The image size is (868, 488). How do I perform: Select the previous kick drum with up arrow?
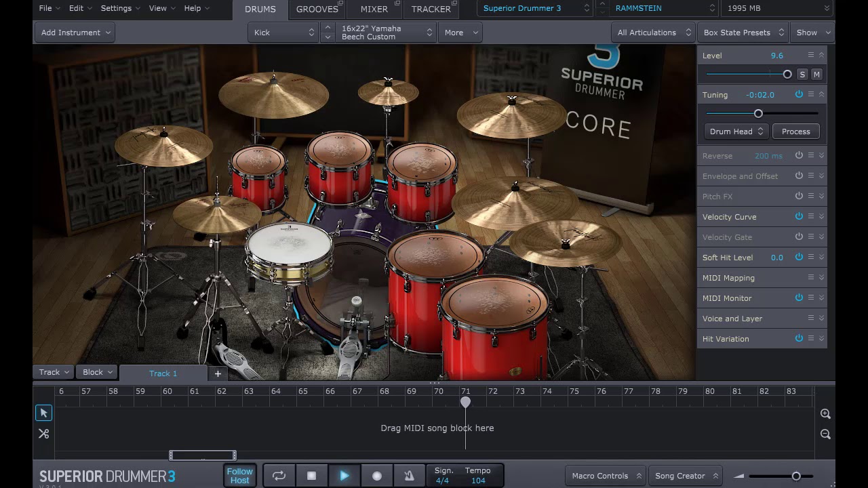pyautogui.click(x=328, y=28)
